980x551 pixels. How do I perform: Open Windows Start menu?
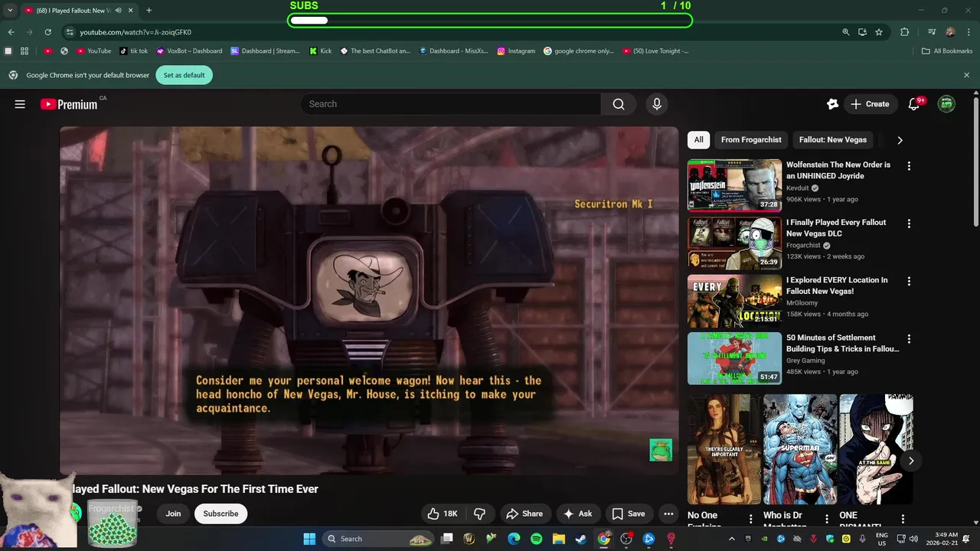pos(309,539)
